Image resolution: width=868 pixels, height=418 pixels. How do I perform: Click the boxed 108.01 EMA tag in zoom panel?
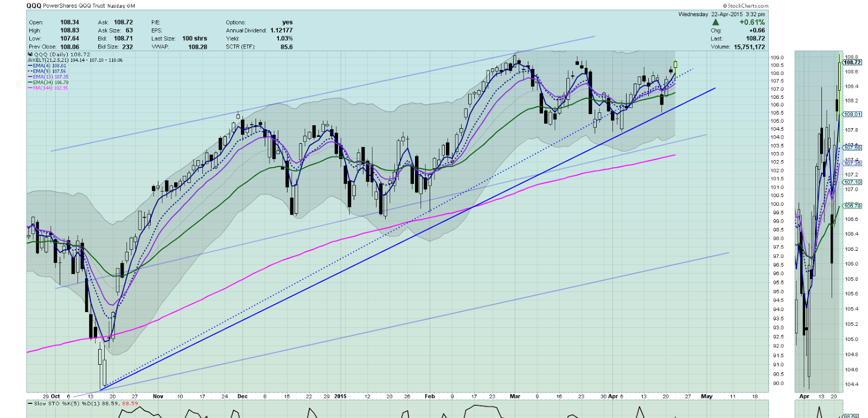(852, 115)
